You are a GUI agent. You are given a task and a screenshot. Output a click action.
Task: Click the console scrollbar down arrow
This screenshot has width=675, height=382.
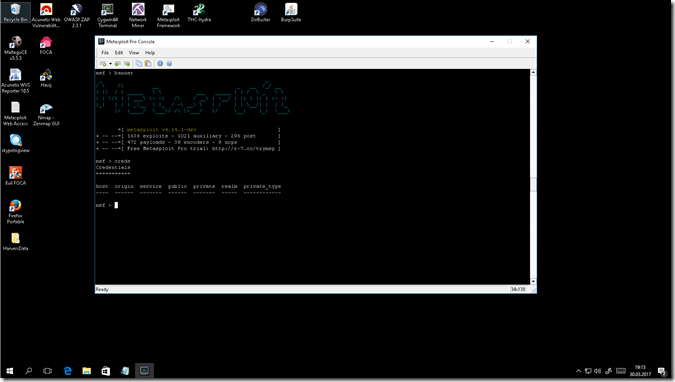pyautogui.click(x=533, y=281)
